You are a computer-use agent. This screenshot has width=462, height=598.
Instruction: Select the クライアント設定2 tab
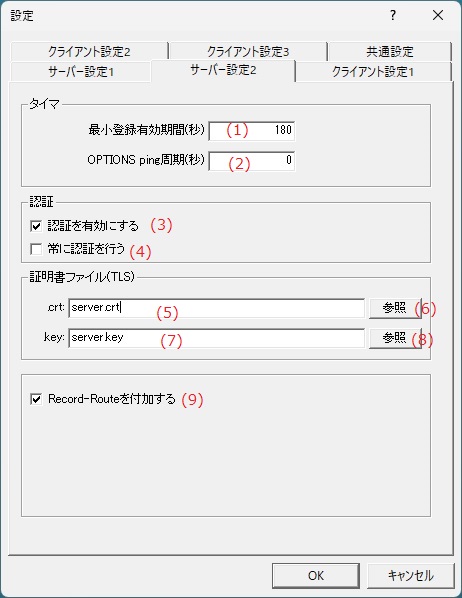89,51
